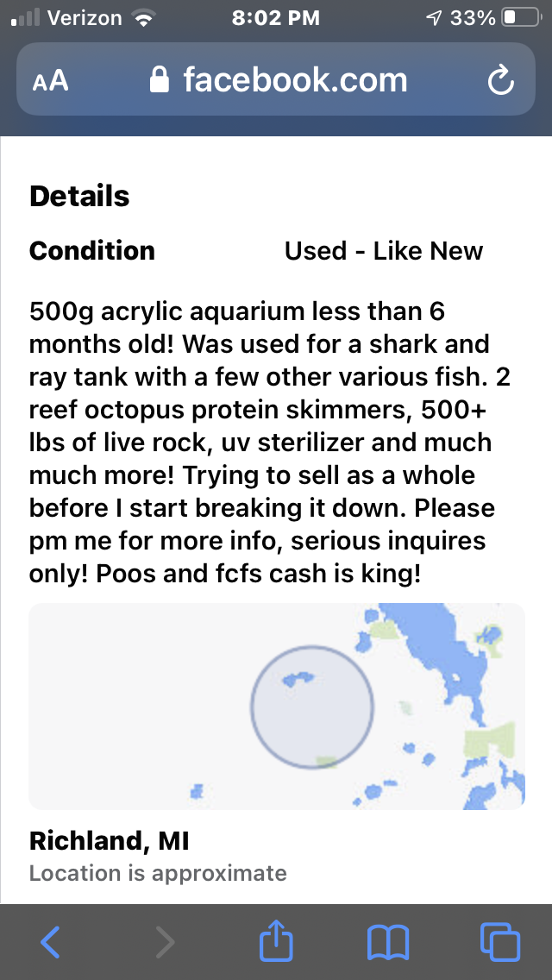Viewport: 552px width, 980px height.
Task: Tap the Details section heading
Action: point(79,197)
